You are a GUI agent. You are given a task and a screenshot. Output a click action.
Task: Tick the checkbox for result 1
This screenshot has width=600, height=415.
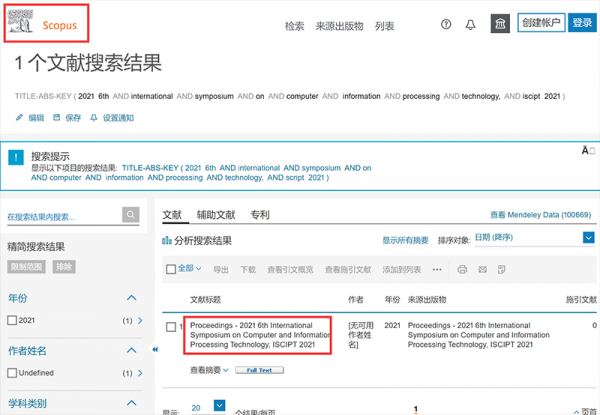click(171, 327)
